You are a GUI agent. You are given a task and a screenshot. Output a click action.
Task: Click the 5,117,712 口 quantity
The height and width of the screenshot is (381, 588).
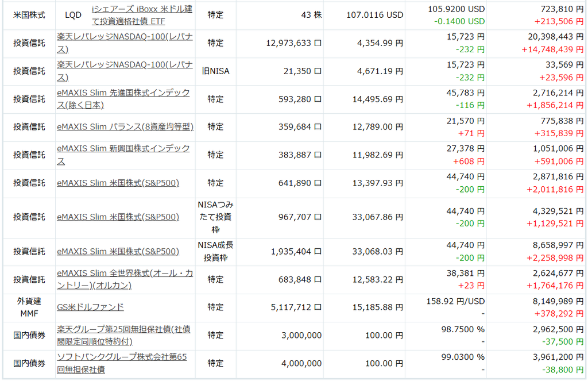pos(296,307)
